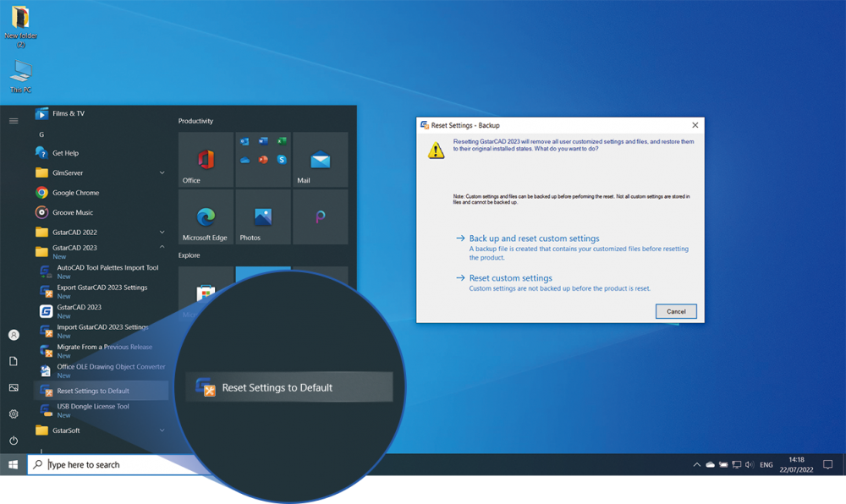Open Groove Music app
This screenshot has width=846, height=504.
pyautogui.click(x=101, y=212)
